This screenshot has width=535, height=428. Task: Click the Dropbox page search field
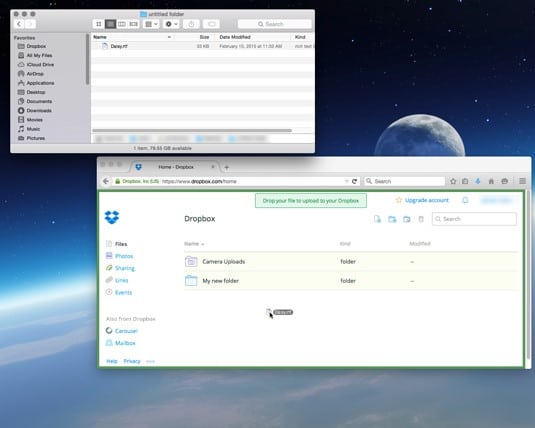pos(474,219)
